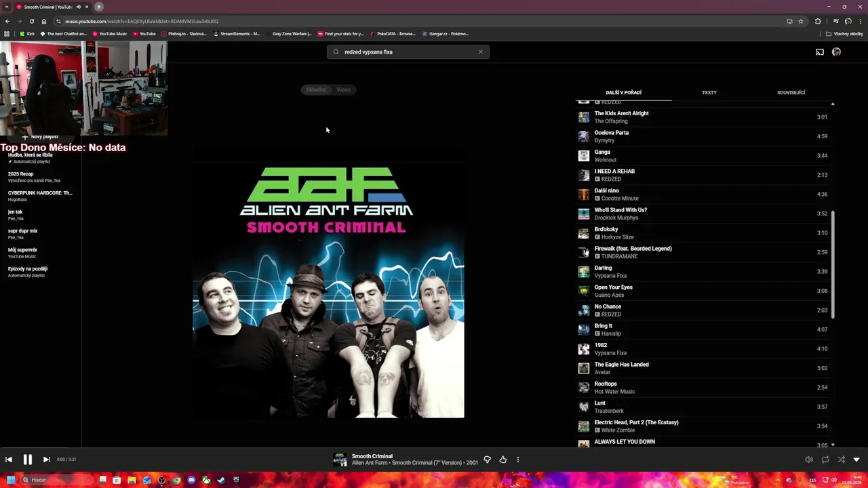Open Discord from the taskbar

191,480
